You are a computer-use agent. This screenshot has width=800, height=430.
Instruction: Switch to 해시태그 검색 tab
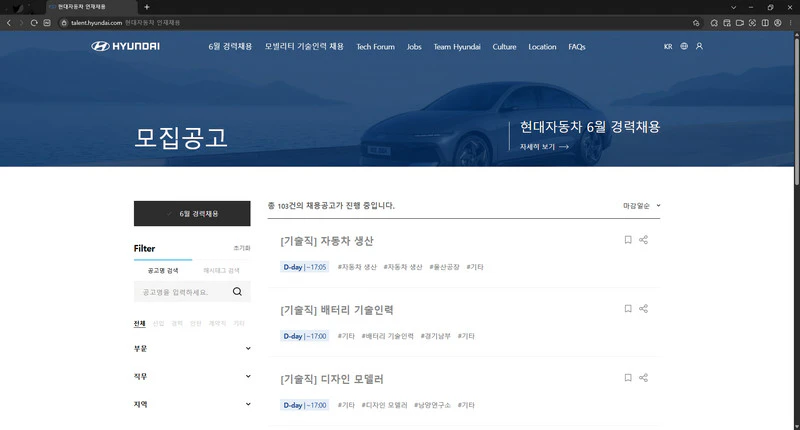tap(221, 270)
